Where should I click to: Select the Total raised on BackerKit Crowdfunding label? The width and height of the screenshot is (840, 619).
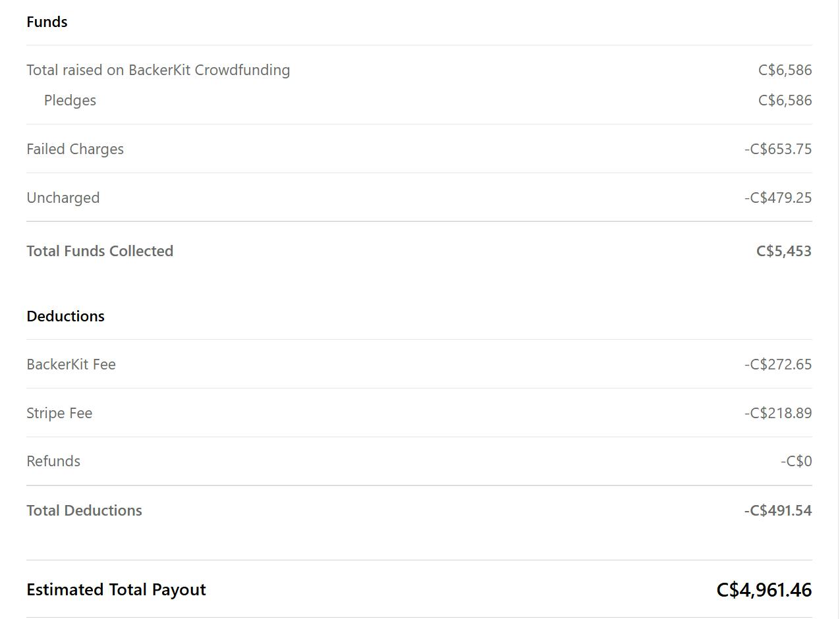coord(158,70)
